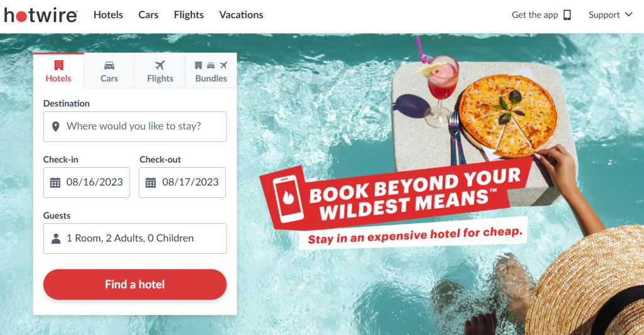644x335 pixels.
Task: Click the Bundles combined icons
Action: pyautogui.click(x=211, y=65)
